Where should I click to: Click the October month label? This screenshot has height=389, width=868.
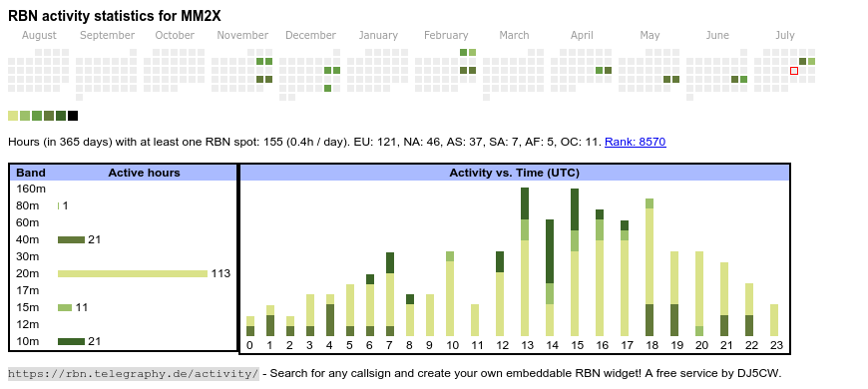(175, 36)
